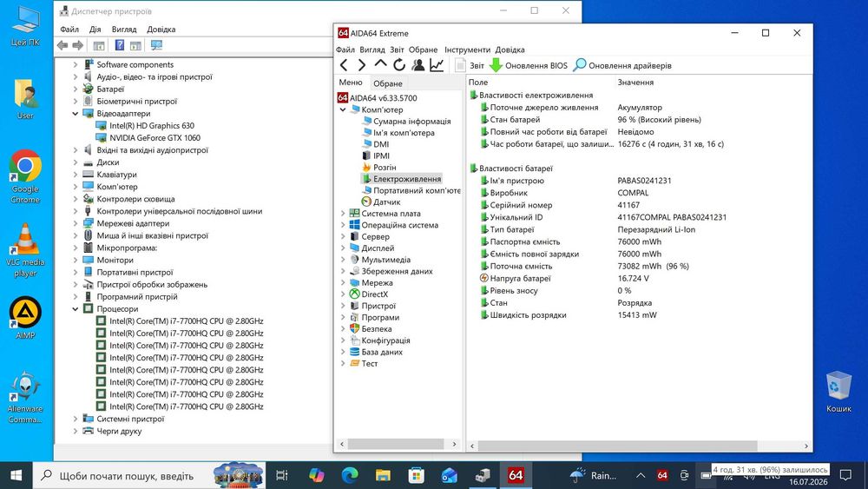
Task: Click Оновлення драйверів in AIDA64 toolbar
Action: pos(622,65)
